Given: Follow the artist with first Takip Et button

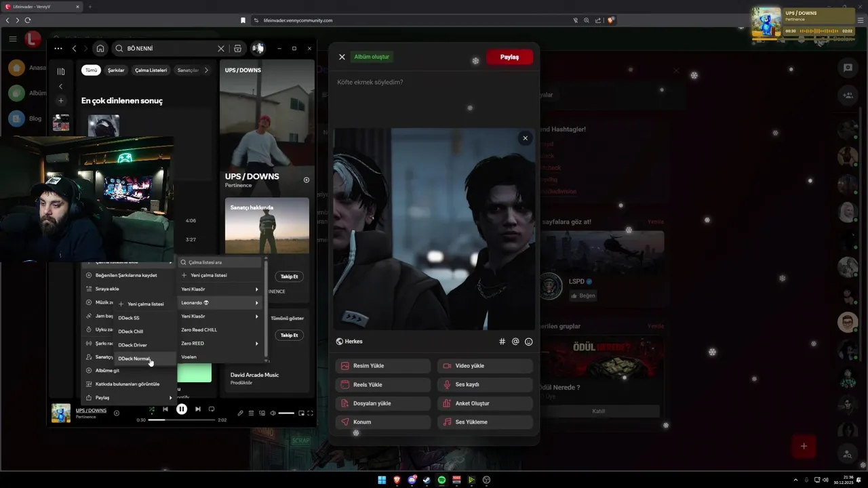Looking at the screenshot, I should (x=290, y=277).
